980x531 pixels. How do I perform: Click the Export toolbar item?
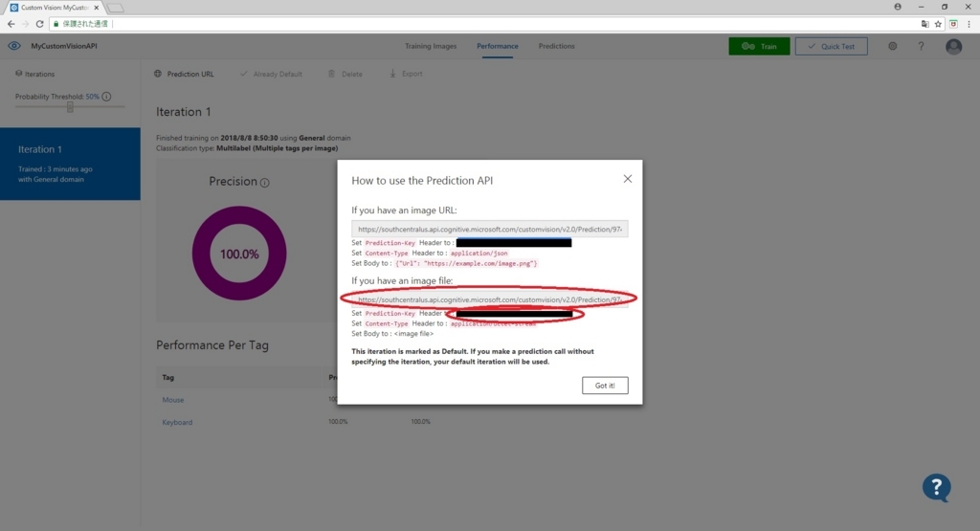click(406, 74)
